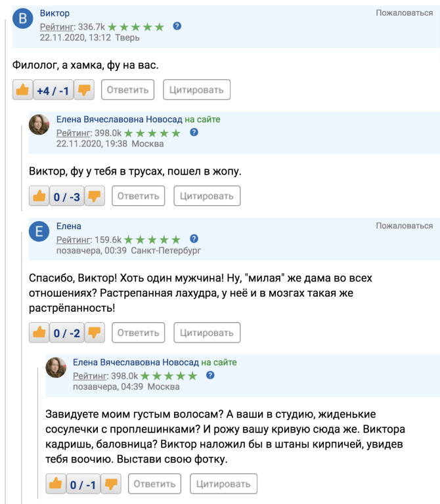440x504 pixels.
Task: Open rating help icon next to Виктор's stars
Action: [x=177, y=26]
